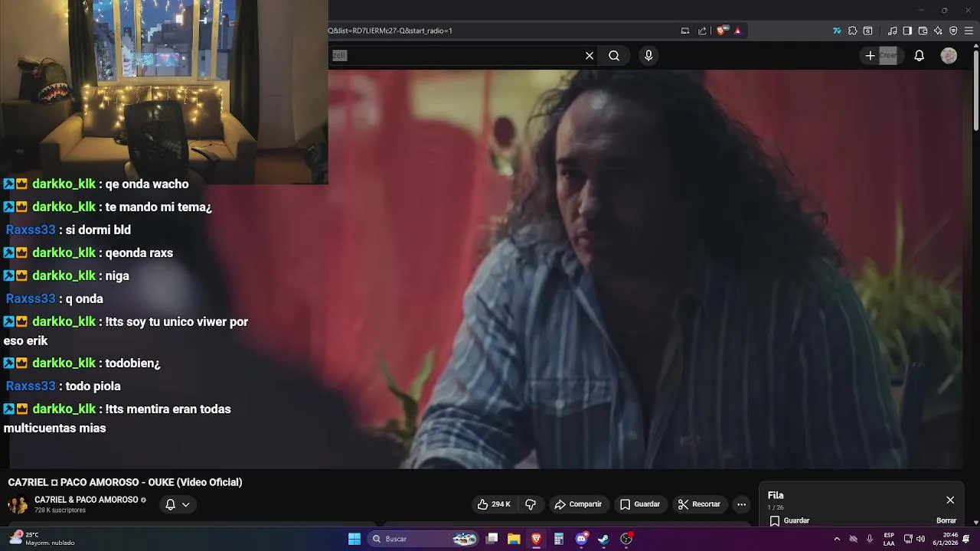The height and width of the screenshot is (551, 980).
Task: Expand the system tray hidden icons chevron
Action: pos(837,539)
